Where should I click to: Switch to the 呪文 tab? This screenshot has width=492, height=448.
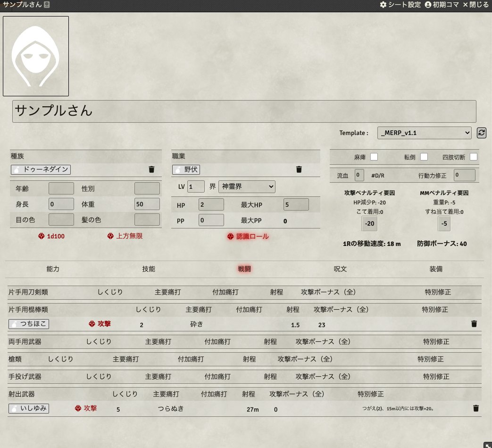point(340,269)
